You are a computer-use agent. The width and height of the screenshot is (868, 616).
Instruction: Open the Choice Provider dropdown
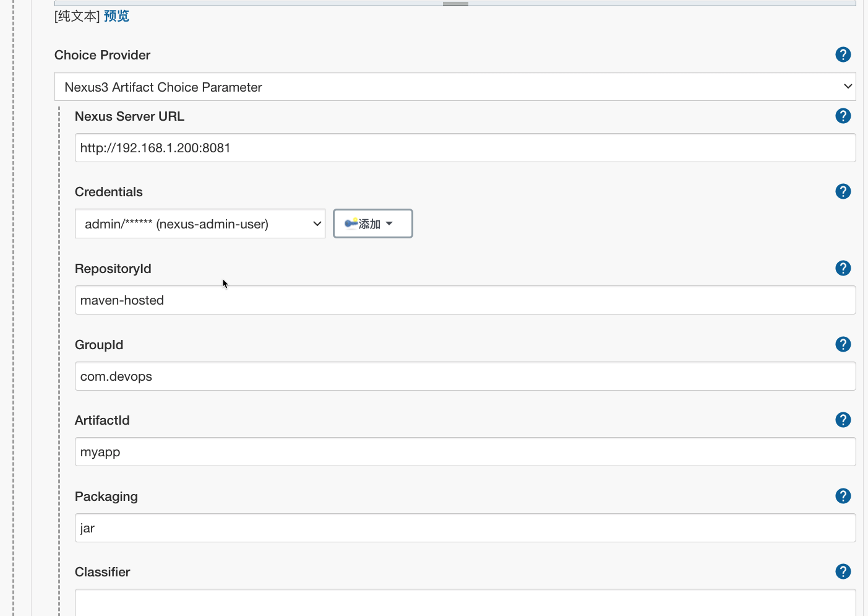tap(455, 87)
